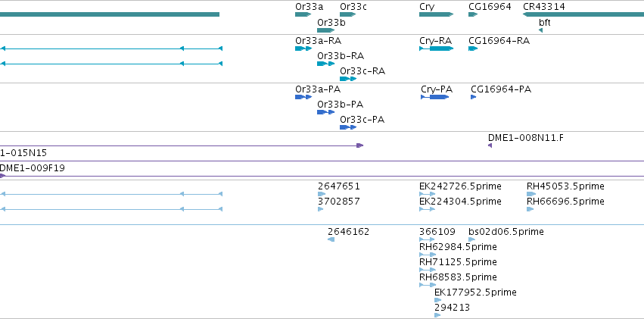Select the Or33c gene label
This screenshot has width=644, height=319.
[353, 7]
